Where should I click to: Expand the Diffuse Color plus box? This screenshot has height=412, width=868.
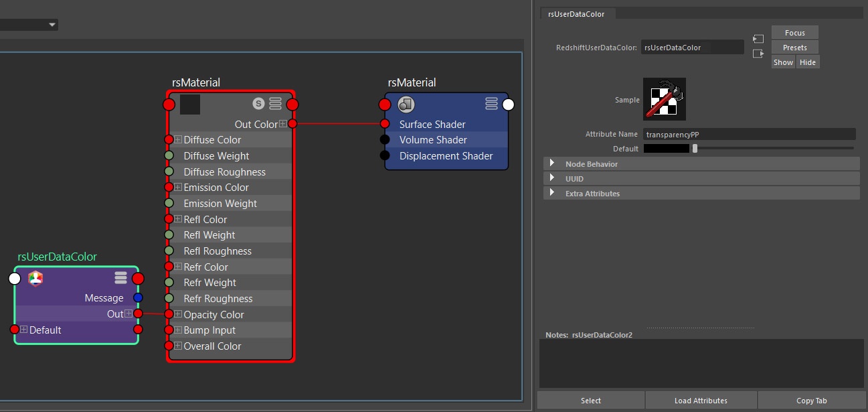178,139
